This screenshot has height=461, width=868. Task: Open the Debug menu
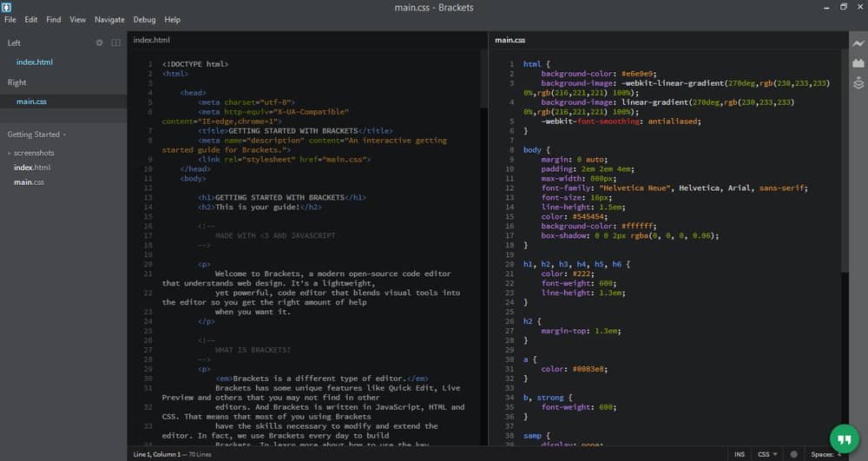(144, 19)
